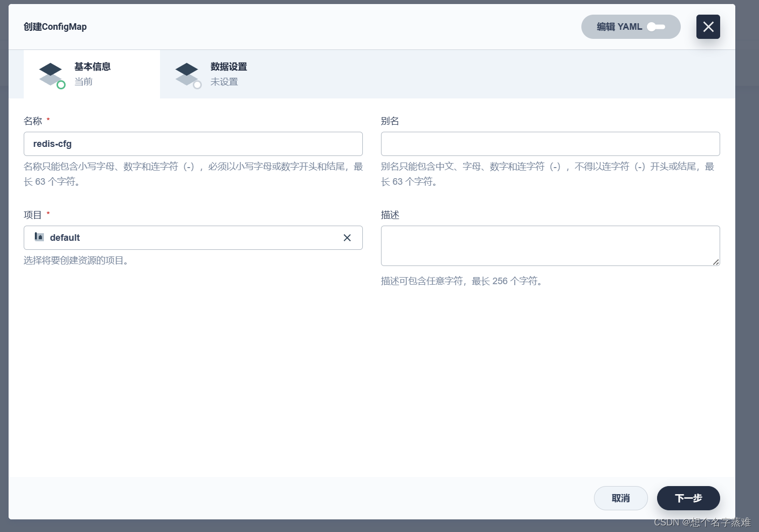759x532 pixels.
Task: Click the 未设置 status text
Action: coord(224,82)
